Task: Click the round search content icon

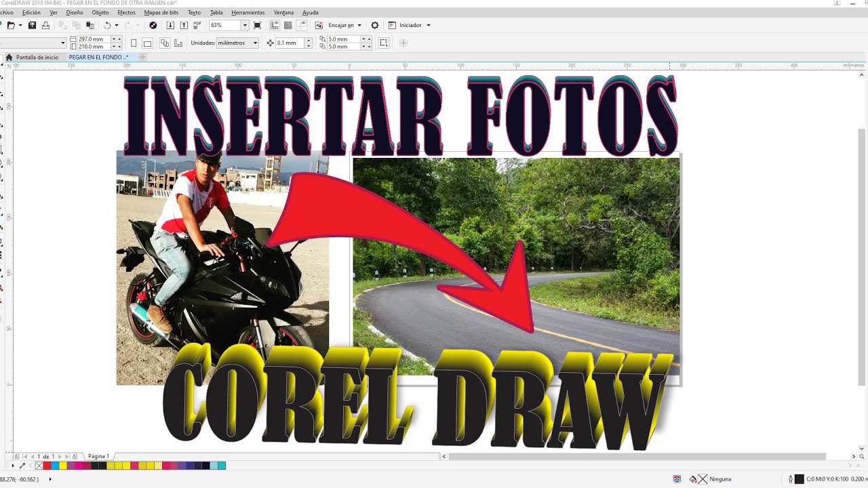Action: coord(153,25)
